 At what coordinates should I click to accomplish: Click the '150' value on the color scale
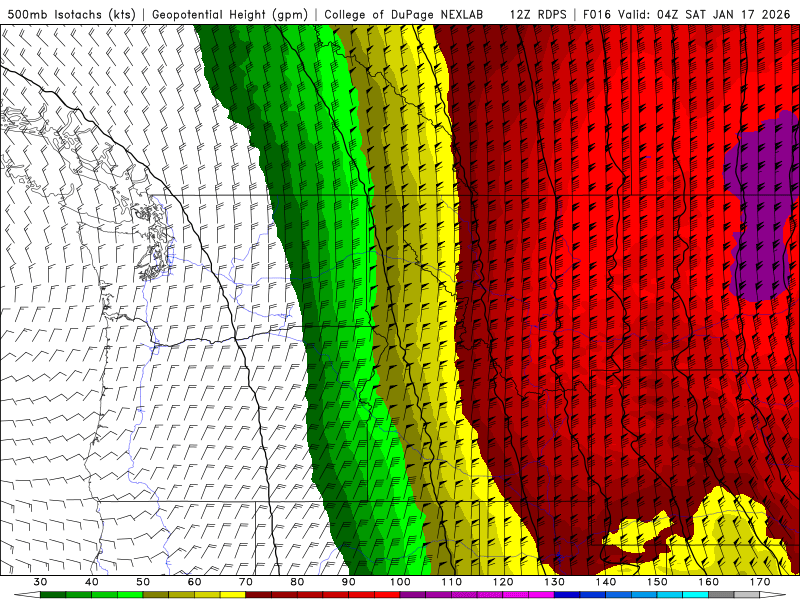[657, 582]
